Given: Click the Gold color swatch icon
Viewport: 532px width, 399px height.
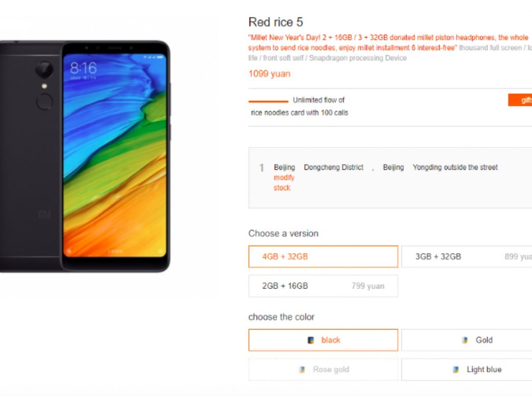Looking at the screenshot, I should (x=465, y=340).
